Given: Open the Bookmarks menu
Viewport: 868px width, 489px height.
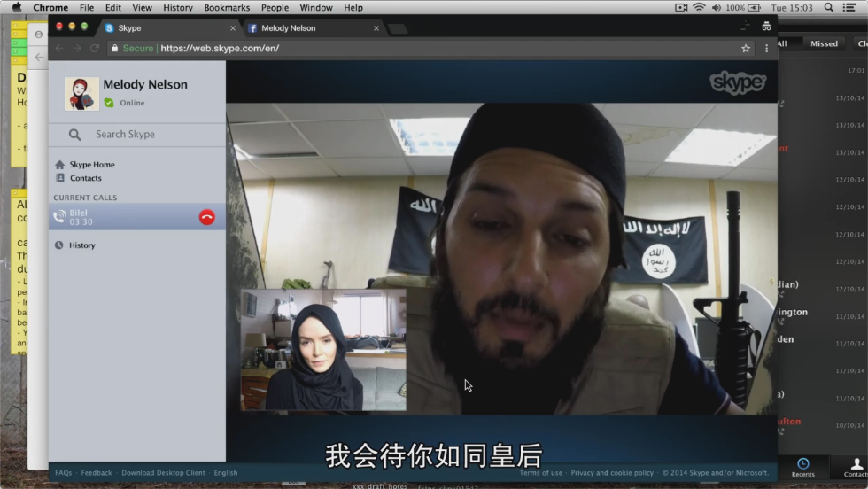Looking at the screenshot, I should tap(227, 8).
